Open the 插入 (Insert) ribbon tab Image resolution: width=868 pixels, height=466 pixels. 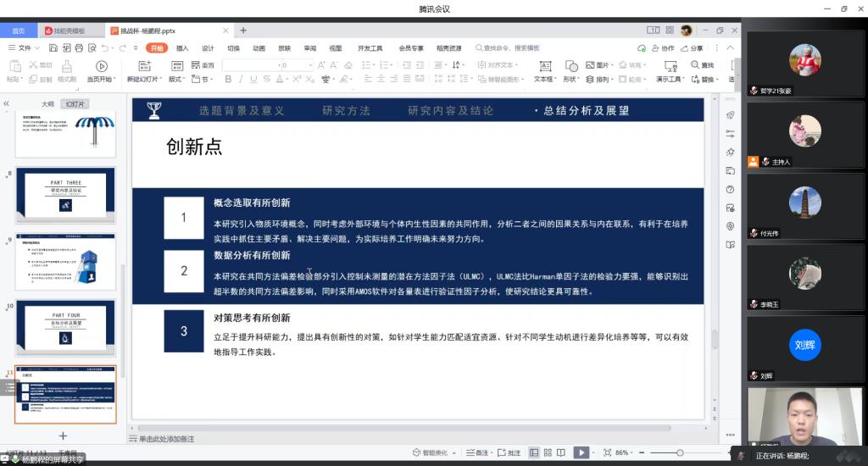tap(182, 48)
